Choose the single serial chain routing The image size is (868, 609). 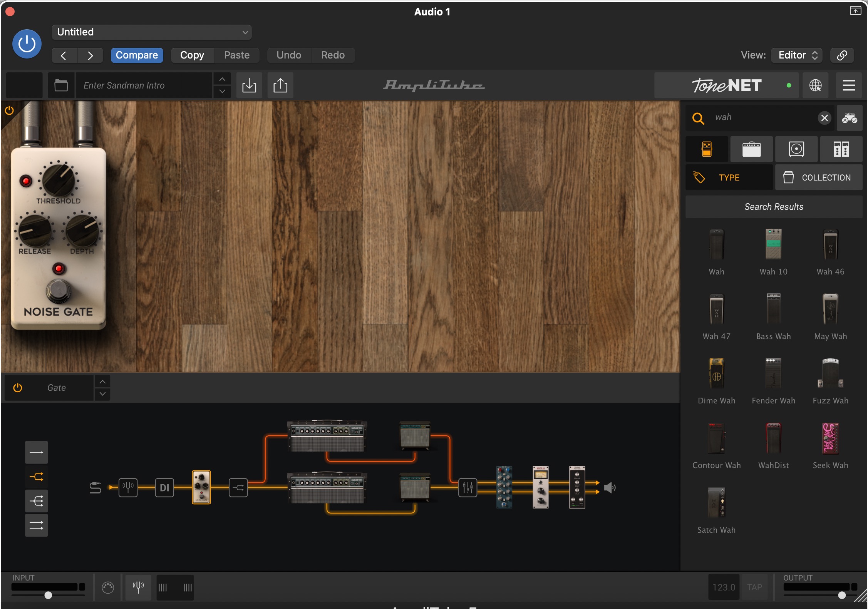(37, 452)
